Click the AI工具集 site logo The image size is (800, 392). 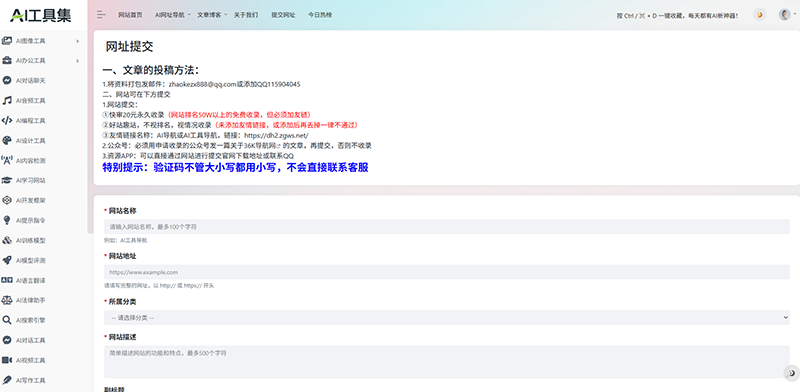point(41,15)
